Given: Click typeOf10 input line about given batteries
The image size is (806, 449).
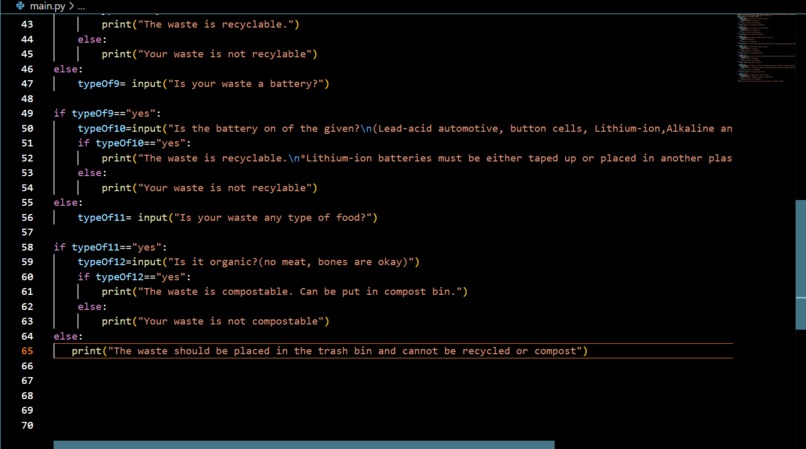Looking at the screenshot, I should click(405, 129).
